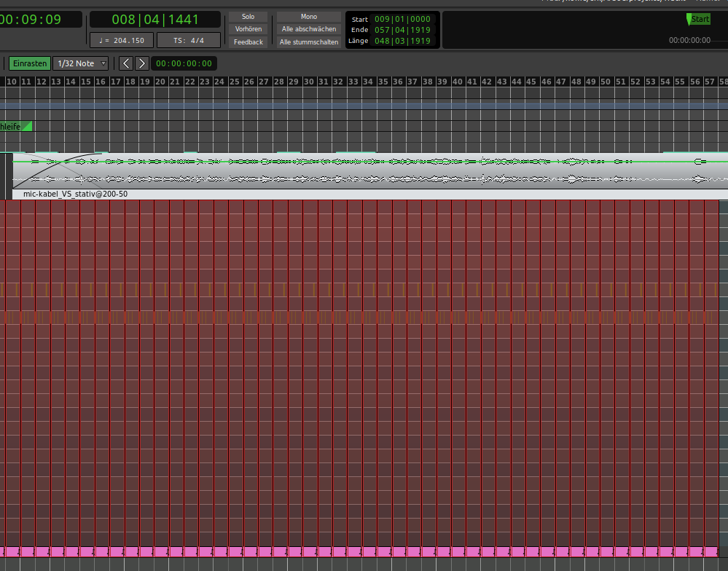The image size is (728, 571).
Task: Click the loop range marker labeled 'hleife'
Action: (x=15, y=127)
